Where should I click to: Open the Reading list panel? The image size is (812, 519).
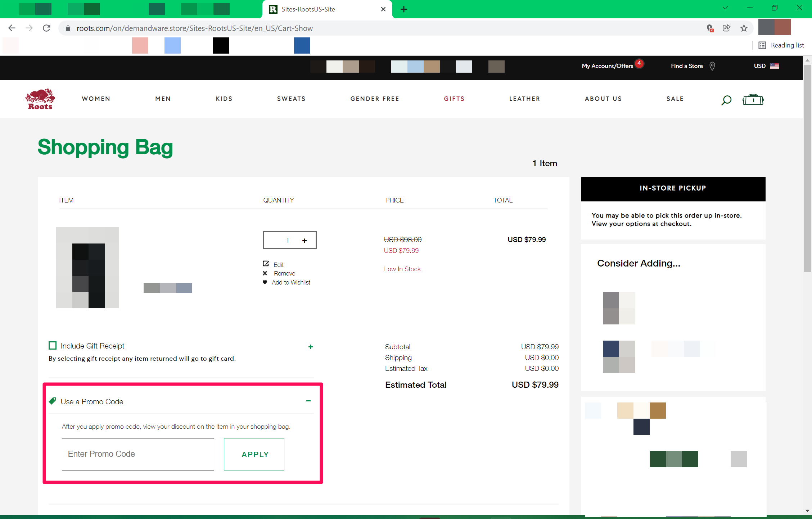pyautogui.click(x=781, y=45)
